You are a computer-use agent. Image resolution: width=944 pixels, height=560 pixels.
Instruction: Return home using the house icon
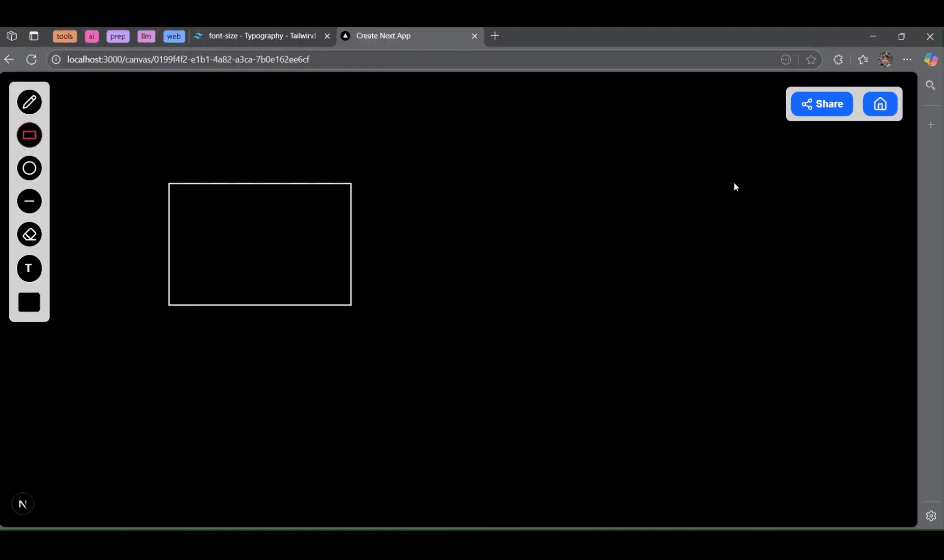(880, 104)
